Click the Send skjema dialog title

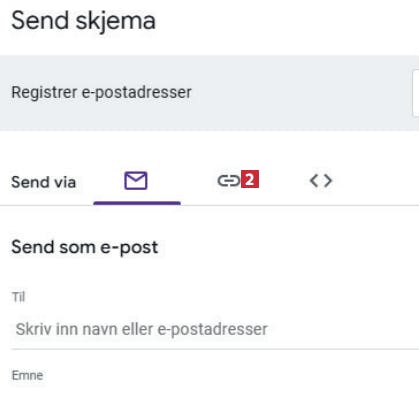[83, 21]
